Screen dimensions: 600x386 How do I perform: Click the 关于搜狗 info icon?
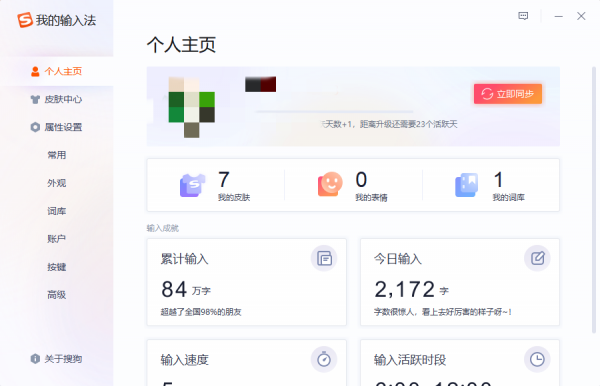pyautogui.click(x=35, y=359)
